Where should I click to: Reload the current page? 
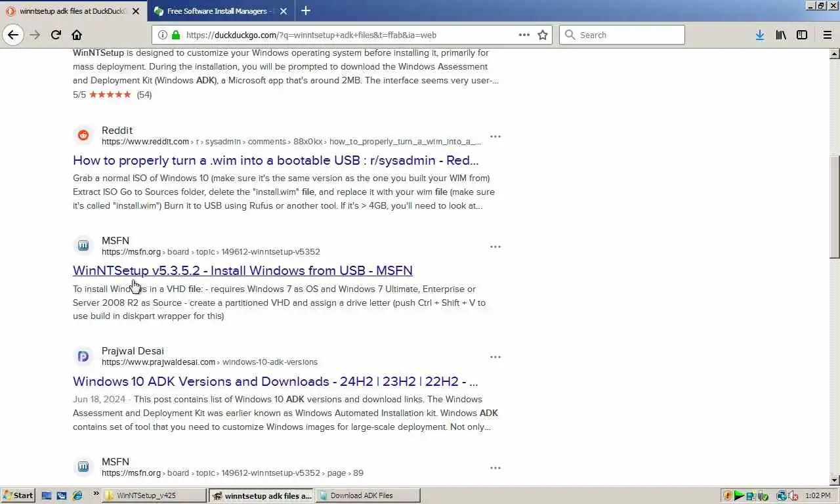[56, 35]
